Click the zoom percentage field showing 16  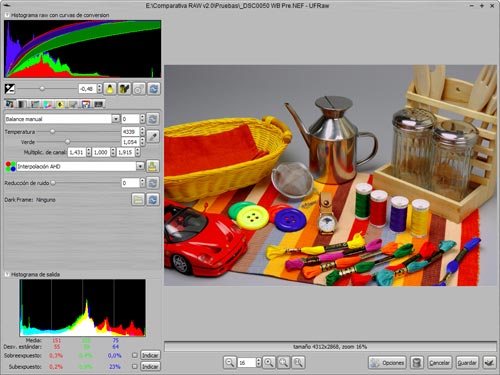point(247,362)
